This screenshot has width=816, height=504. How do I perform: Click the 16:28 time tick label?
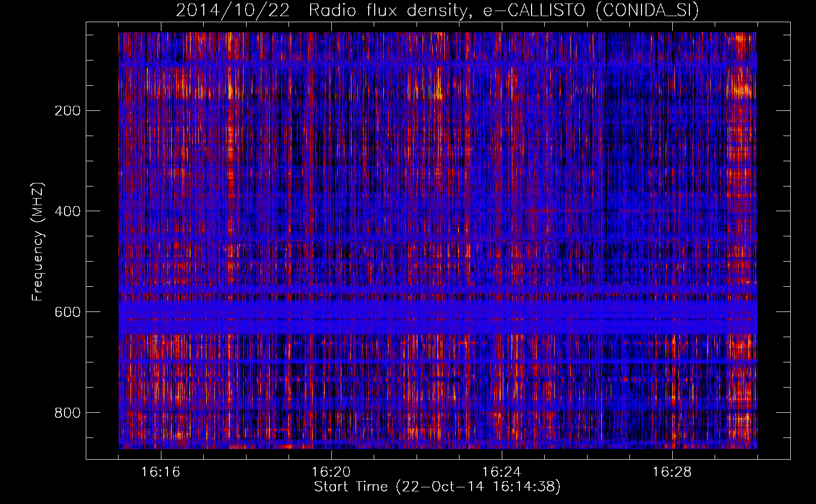pyautogui.click(x=672, y=472)
